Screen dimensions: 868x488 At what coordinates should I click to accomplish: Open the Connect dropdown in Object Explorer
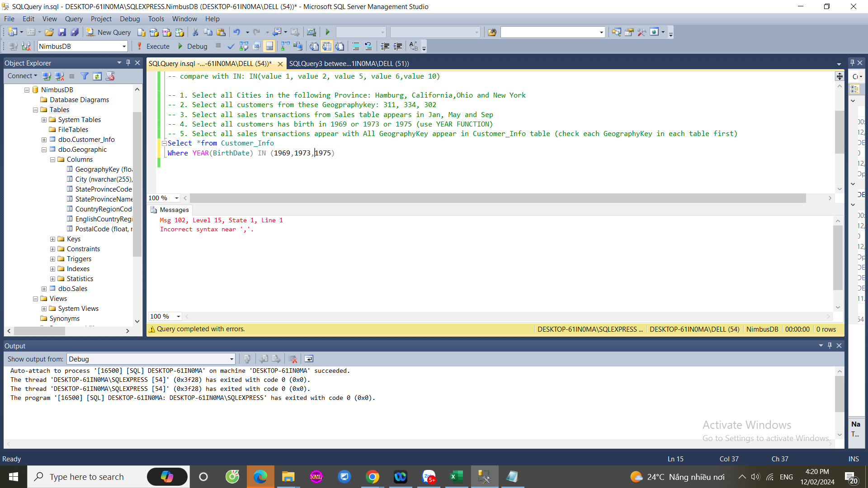pos(22,76)
